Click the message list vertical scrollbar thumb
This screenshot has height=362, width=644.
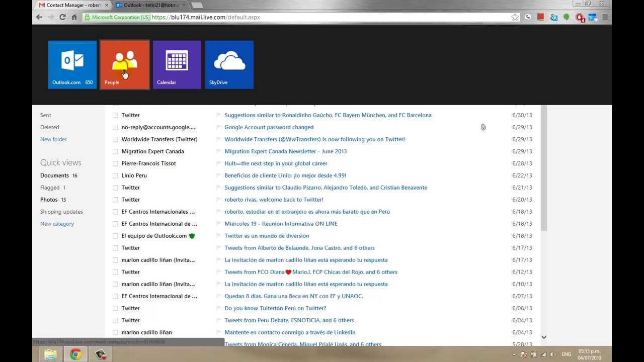point(544,168)
